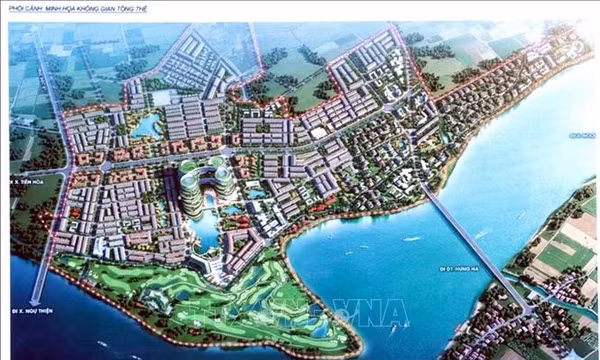Click the "ĐI ĐT. HƯNG HÀ" label
This screenshot has height=360, width=600.
[459, 269]
